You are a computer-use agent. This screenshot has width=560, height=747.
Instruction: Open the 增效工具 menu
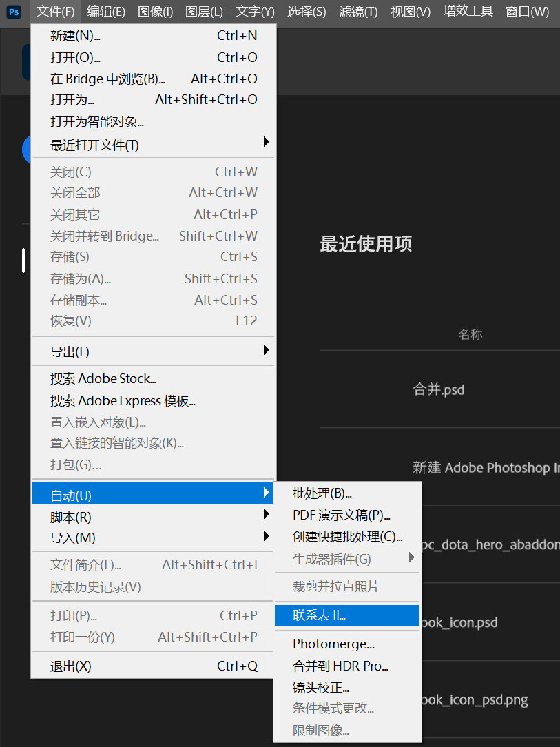[x=468, y=12]
